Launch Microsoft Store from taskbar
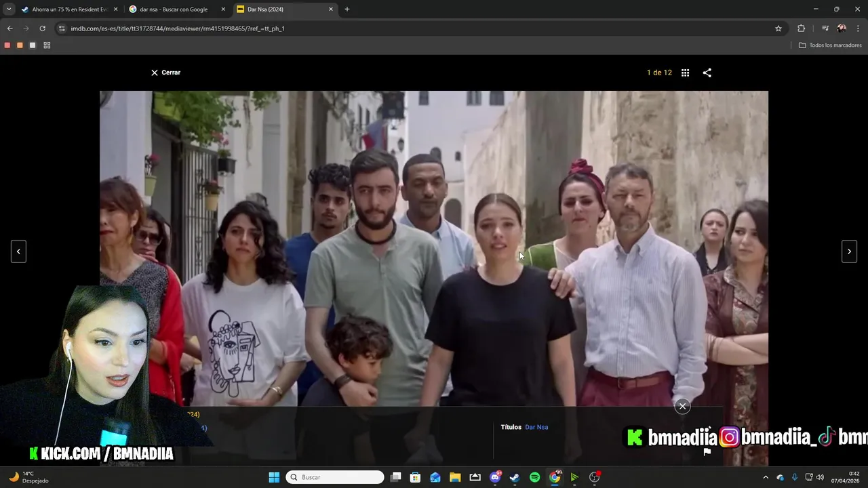The height and width of the screenshot is (488, 868). [x=416, y=477]
